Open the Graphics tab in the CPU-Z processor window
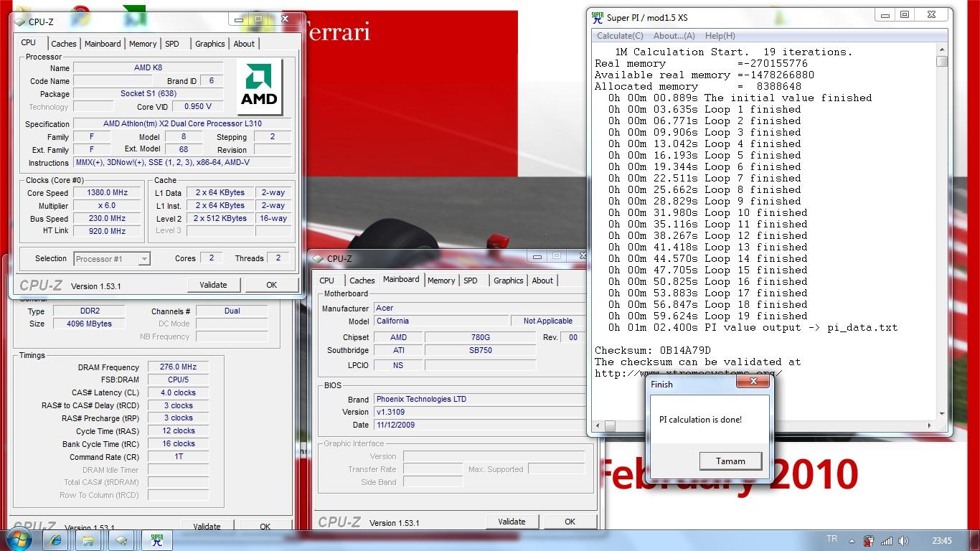The height and width of the screenshot is (551, 980). (210, 44)
